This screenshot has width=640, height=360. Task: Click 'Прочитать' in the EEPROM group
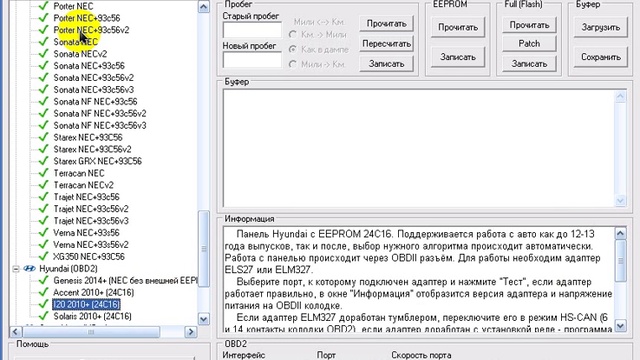coord(458,27)
